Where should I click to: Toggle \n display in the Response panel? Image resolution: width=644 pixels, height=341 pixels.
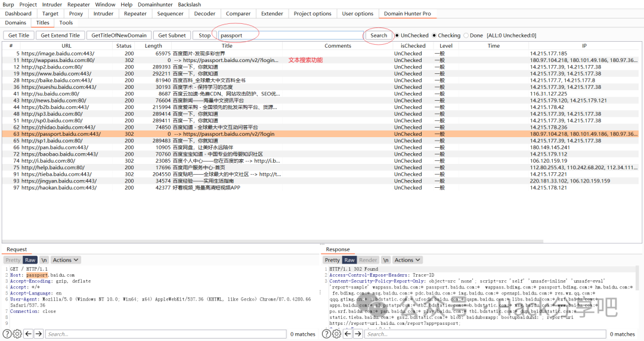386,260
